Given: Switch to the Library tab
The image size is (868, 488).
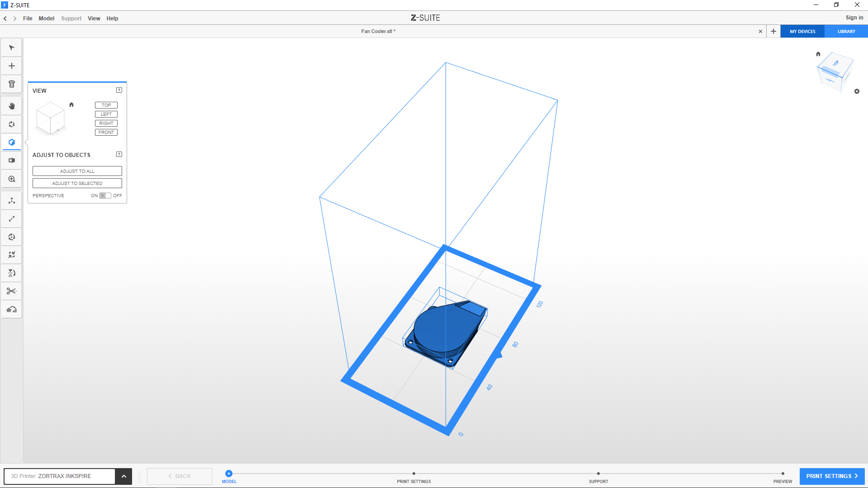Looking at the screenshot, I should tap(846, 32).
